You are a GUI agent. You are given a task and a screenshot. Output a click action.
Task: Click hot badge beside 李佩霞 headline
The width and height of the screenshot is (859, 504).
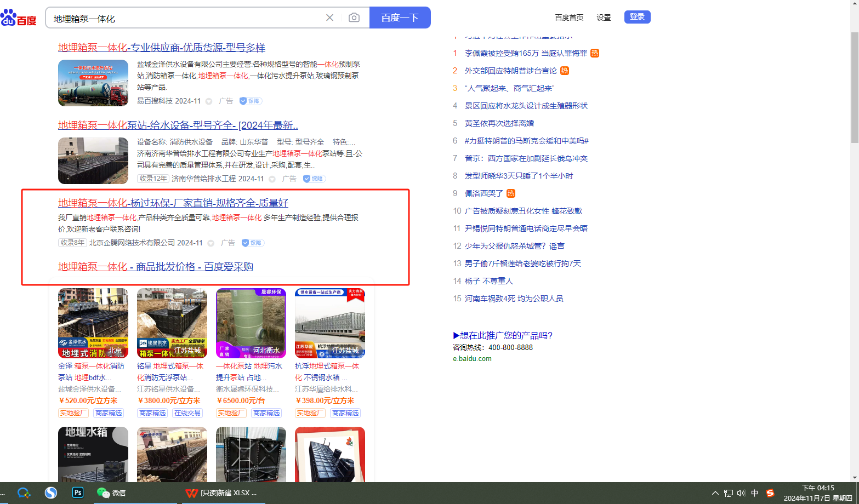595,53
